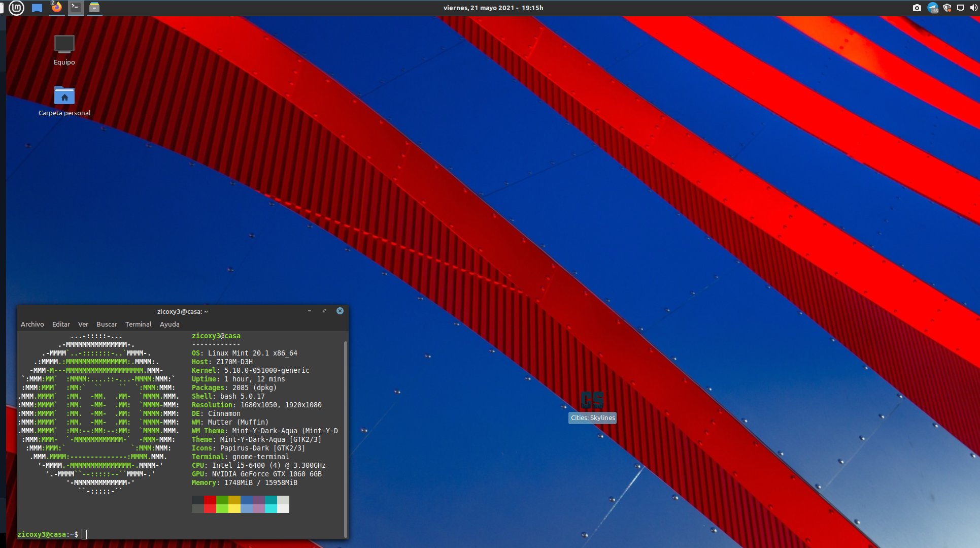Viewport: 980px width, 548px height.
Task: Click the terminal's vertical scrollbar
Action: [346, 437]
